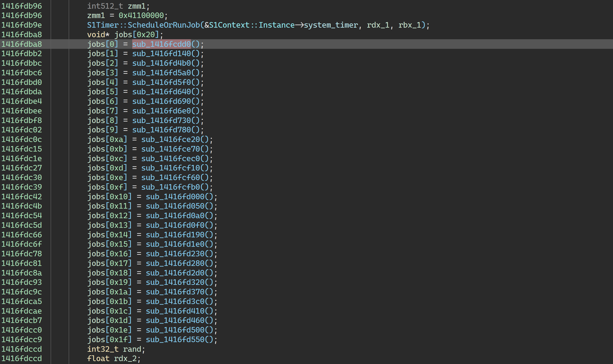Follow sub_1416fd780 in jobs[9] line
613x364 pixels.
point(161,130)
